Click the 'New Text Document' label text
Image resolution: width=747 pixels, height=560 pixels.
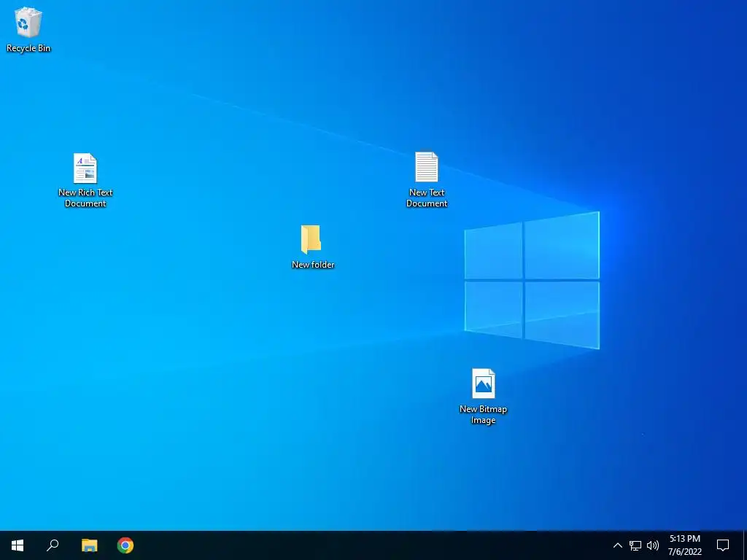(x=426, y=198)
